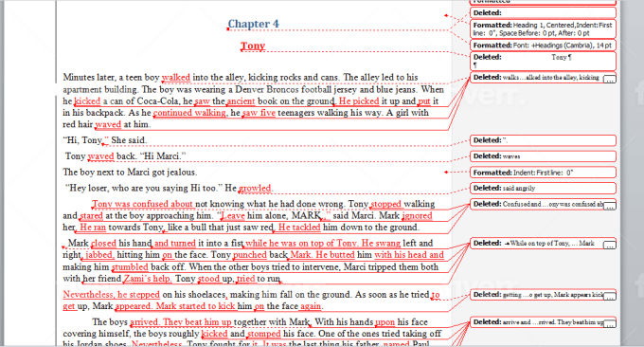Click the text 'Hi Marci.' in dialogue line
This screenshot has height=347, width=644.
163,156
